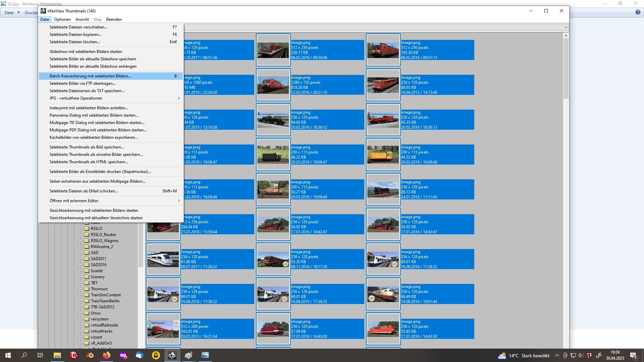
Task: Click the speaker volume tray icon
Action: click(581, 356)
